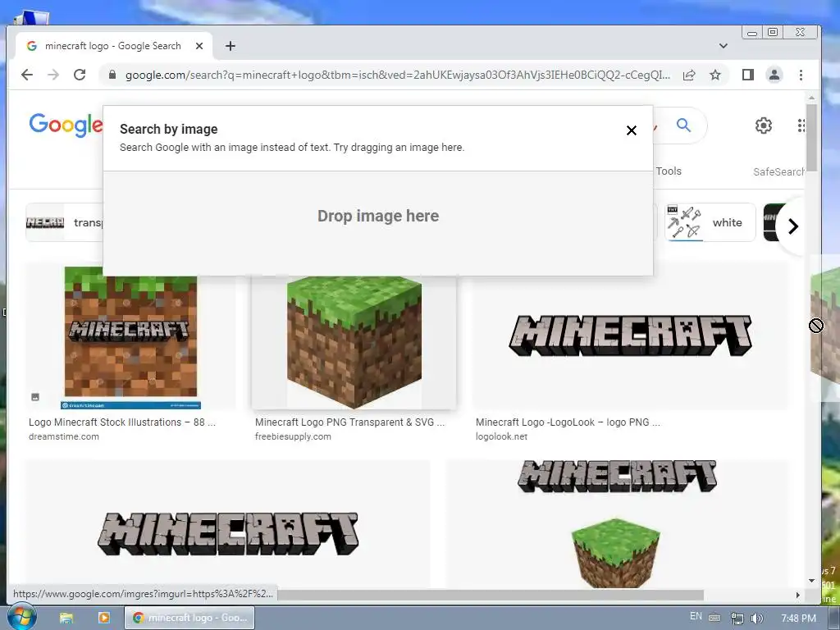
Task: Reload the current page
Action: [80, 75]
